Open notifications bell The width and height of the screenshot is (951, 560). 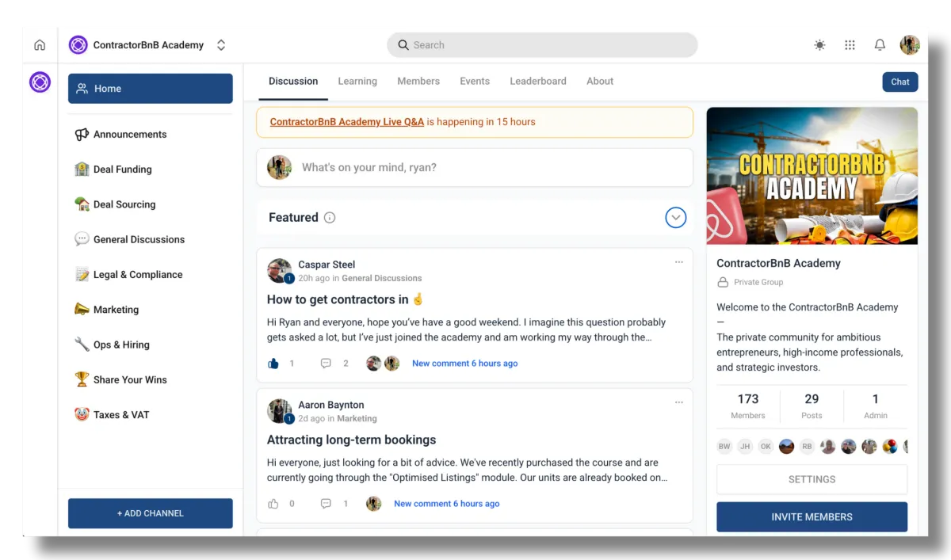click(x=880, y=45)
